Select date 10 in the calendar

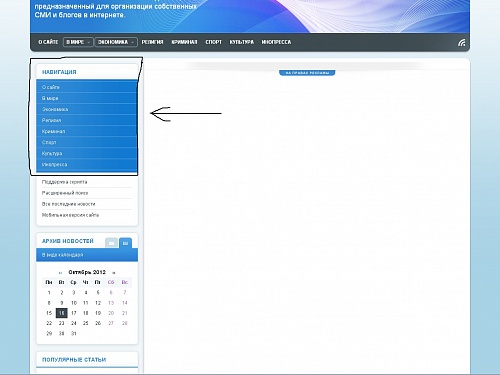click(x=74, y=303)
